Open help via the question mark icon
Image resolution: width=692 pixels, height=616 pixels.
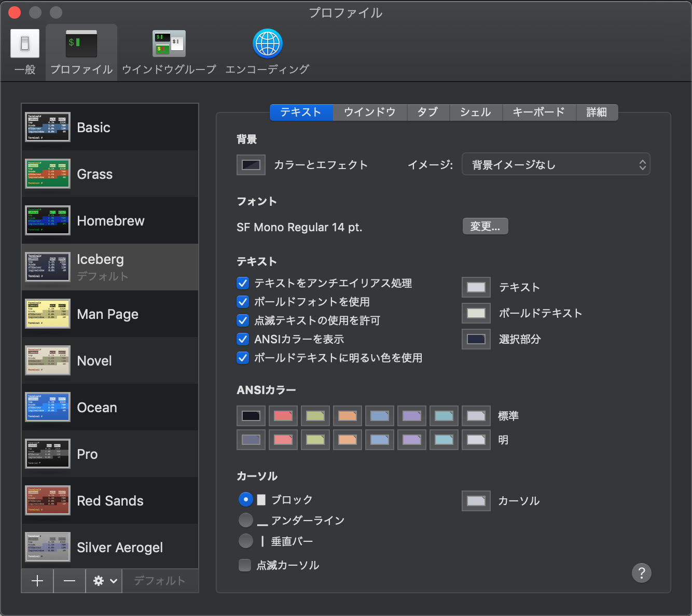[x=642, y=573]
